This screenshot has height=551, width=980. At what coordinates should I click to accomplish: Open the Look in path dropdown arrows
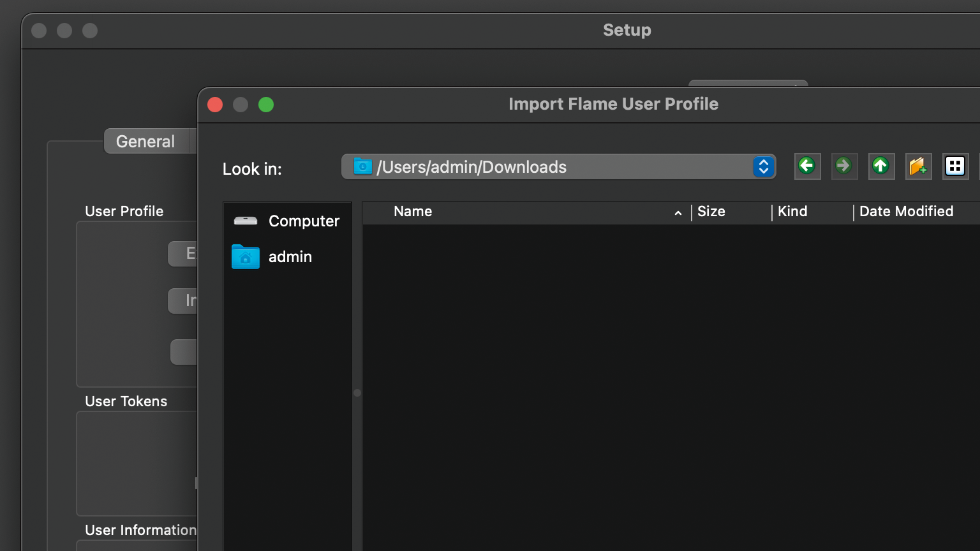pyautogui.click(x=763, y=167)
